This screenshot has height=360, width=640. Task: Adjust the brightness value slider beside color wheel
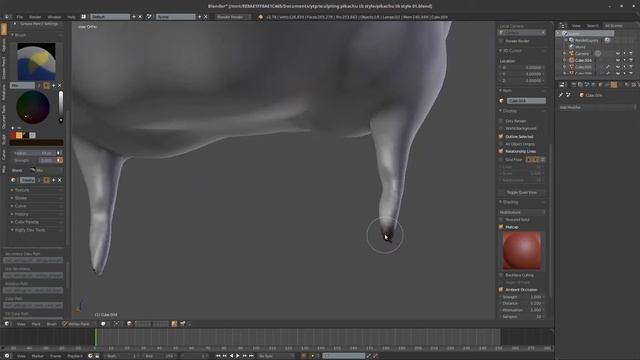click(61, 107)
